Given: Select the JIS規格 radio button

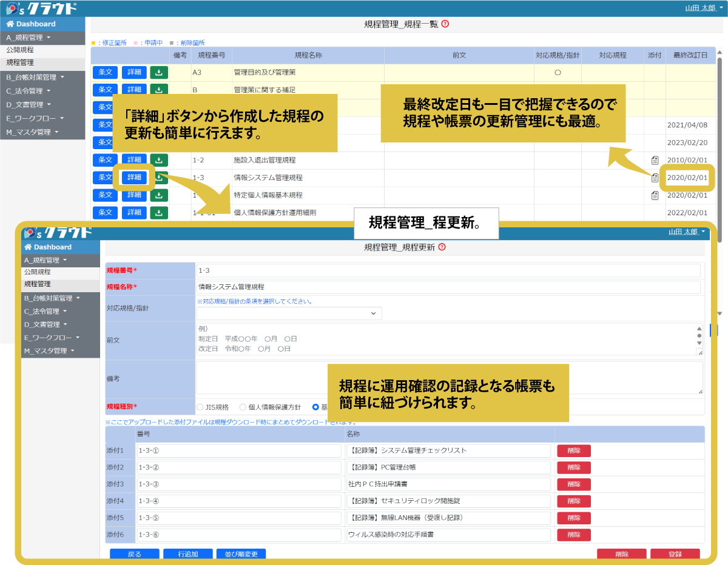Looking at the screenshot, I should [201, 407].
